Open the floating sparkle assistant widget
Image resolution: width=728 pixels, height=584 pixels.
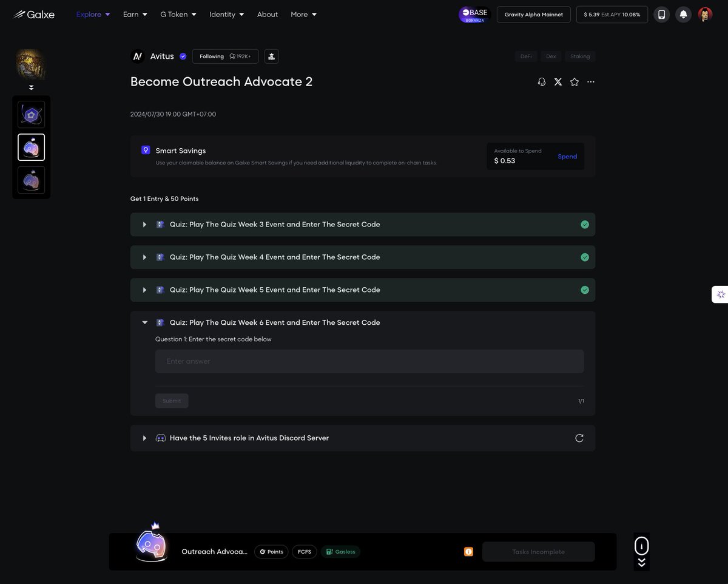click(x=721, y=294)
